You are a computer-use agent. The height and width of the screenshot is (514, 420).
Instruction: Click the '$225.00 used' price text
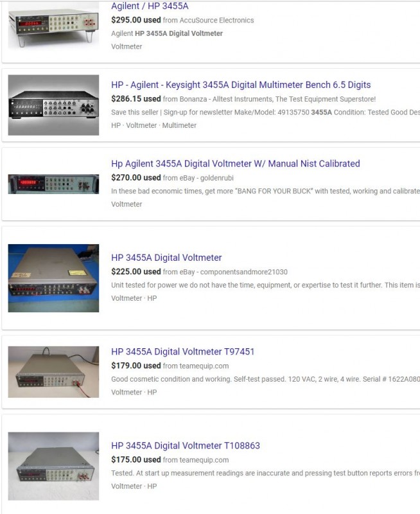pos(136,272)
